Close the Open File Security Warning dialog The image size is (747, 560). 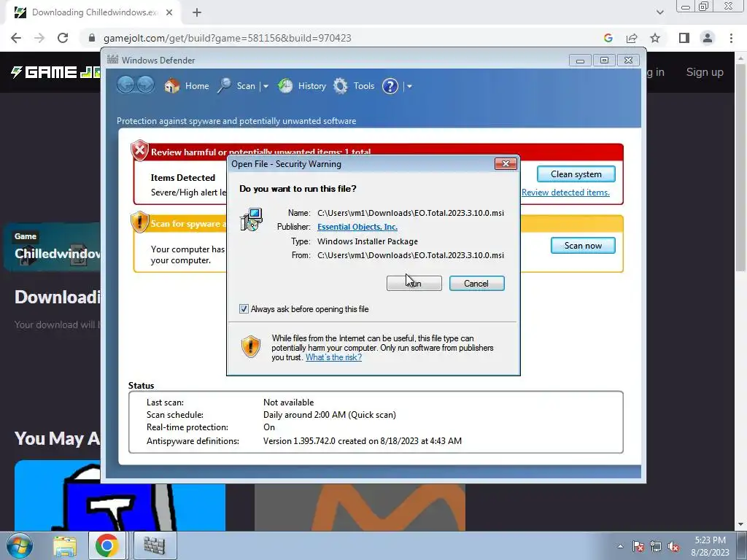(506, 164)
